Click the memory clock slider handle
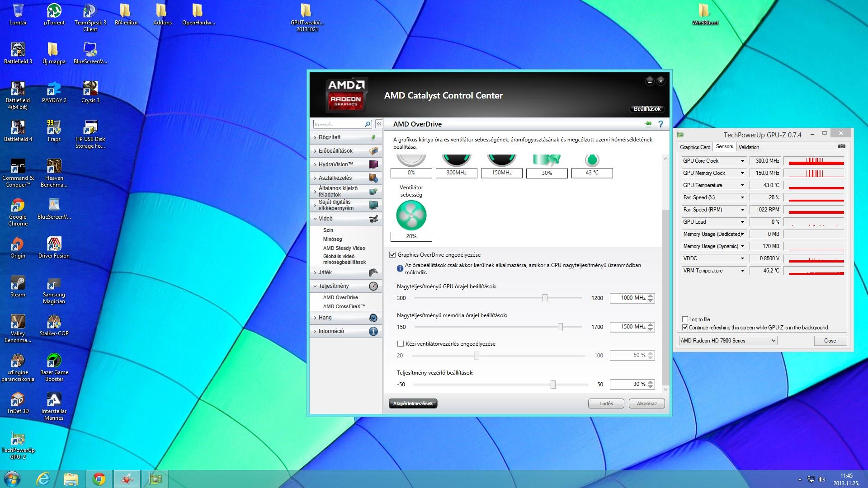 tap(560, 327)
